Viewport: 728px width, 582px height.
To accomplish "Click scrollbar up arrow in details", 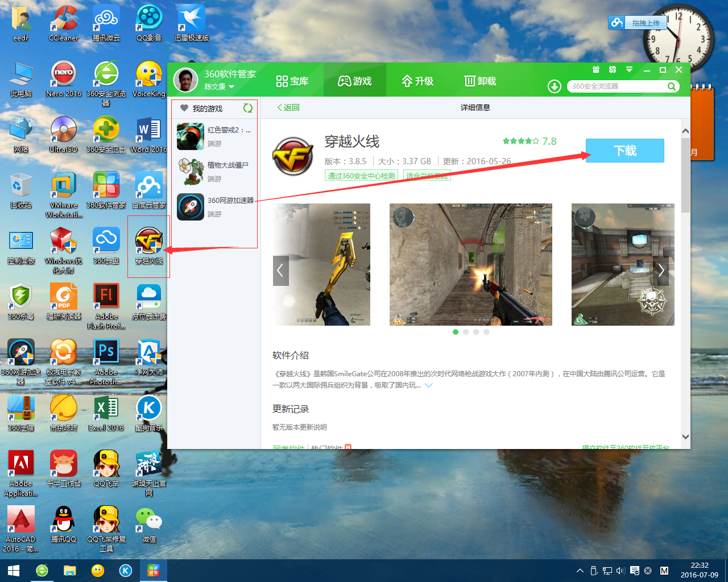I will [x=685, y=131].
